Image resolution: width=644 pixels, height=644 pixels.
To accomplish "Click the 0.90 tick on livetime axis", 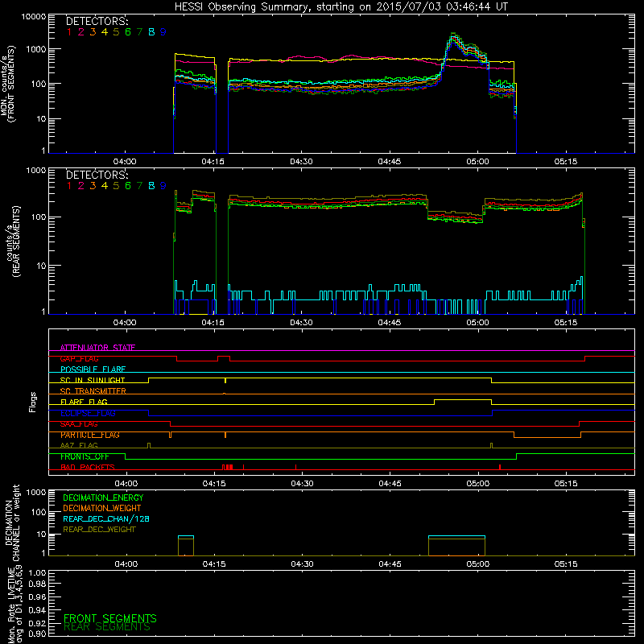I will click(x=37, y=634).
